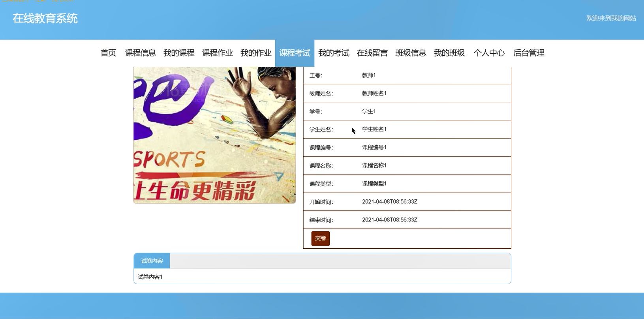The height and width of the screenshot is (319, 644).
Task: Select the 试卷内容 tab
Action: coord(152,261)
